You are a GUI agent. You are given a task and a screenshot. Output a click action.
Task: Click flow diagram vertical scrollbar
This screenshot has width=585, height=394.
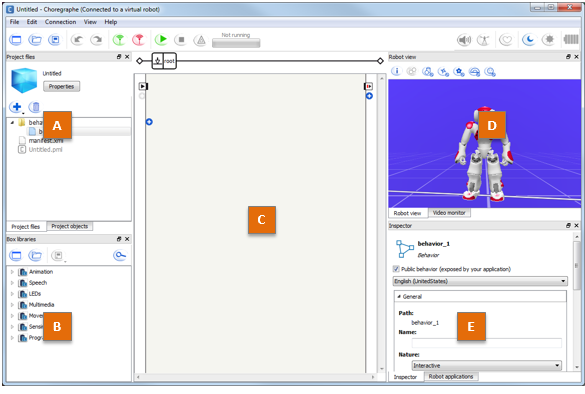tap(382, 223)
